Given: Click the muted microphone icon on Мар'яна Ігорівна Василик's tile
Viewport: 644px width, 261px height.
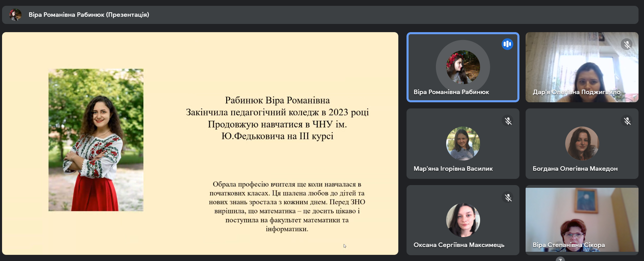Looking at the screenshot, I should coord(508,121).
